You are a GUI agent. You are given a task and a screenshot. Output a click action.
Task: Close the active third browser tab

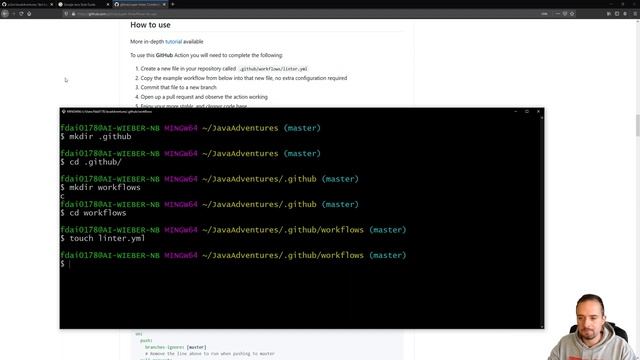[164, 4]
